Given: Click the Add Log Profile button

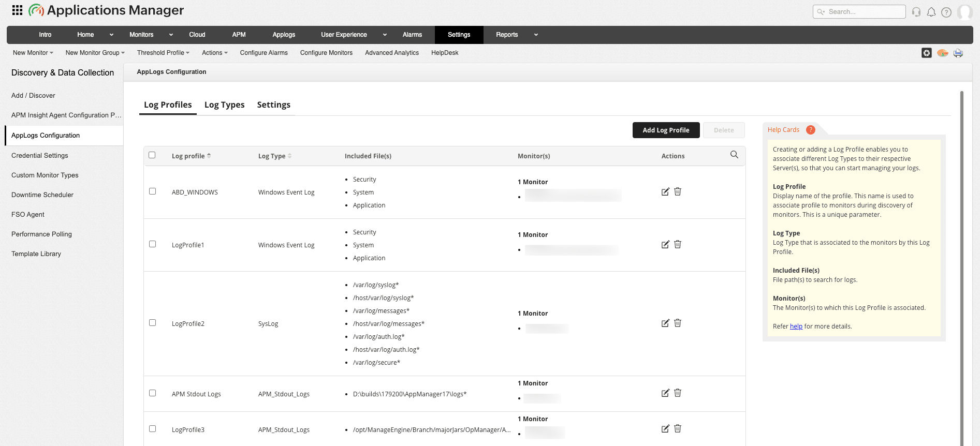Looking at the screenshot, I should [x=666, y=130].
